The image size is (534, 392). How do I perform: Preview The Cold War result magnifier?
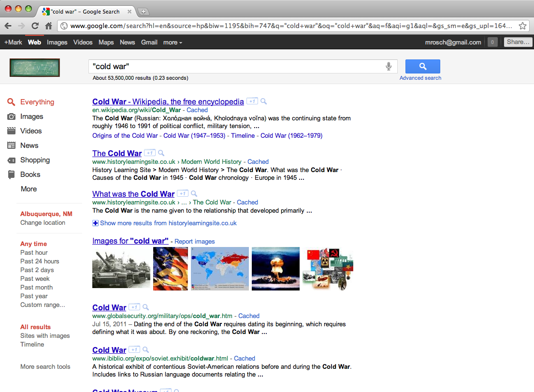point(161,153)
